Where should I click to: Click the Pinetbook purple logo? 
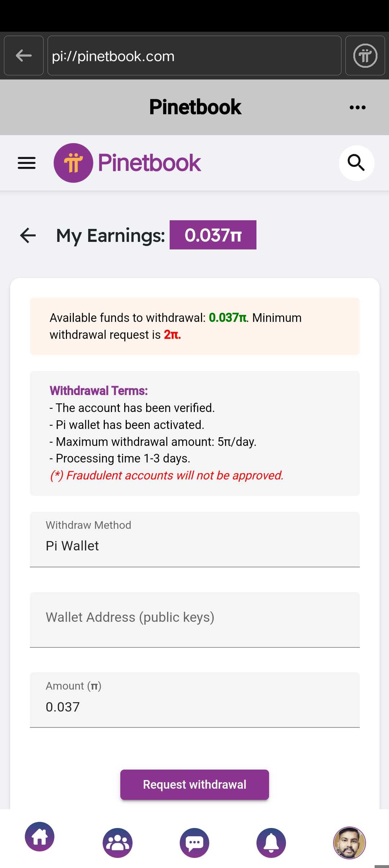point(73,163)
